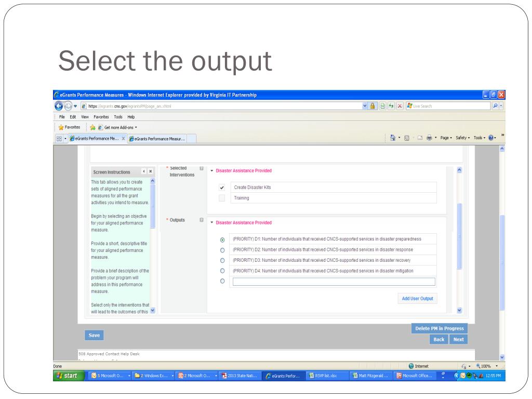Click the Add User Output button
The width and height of the screenshot is (532, 399).
(417, 299)
